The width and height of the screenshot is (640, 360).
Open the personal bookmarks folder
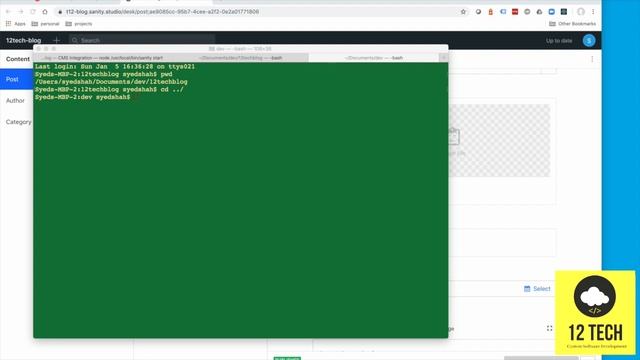[45, 24]
